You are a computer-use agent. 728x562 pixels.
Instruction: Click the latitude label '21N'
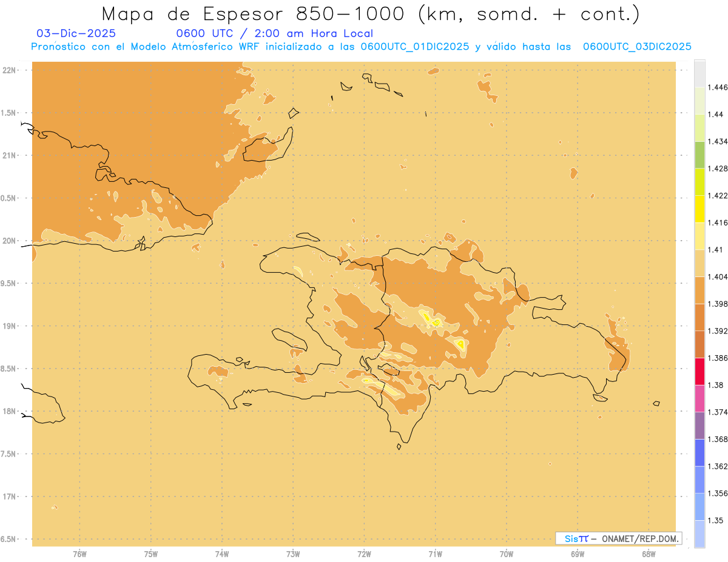pyautogui.click(x=9, y=155)
